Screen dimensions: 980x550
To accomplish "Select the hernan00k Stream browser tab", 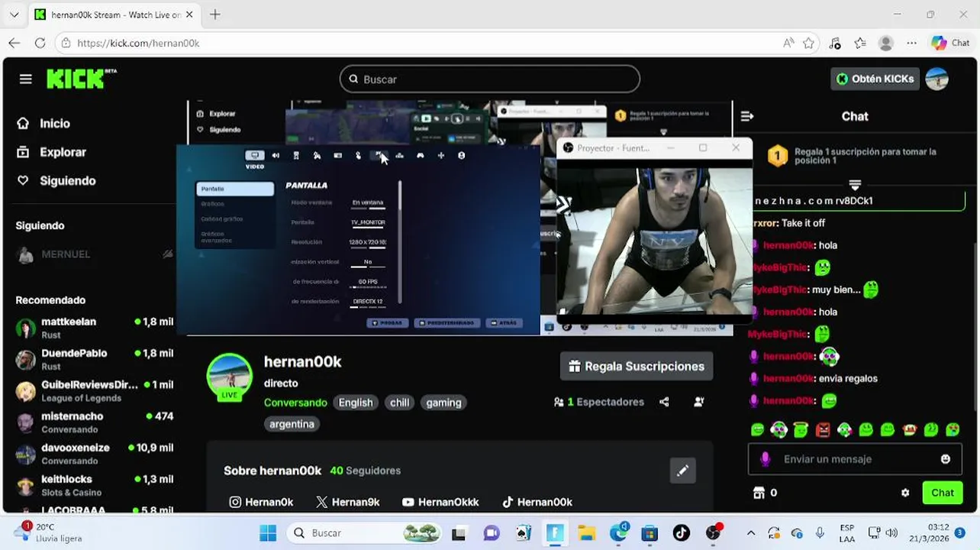I will (x=114, y=15).
